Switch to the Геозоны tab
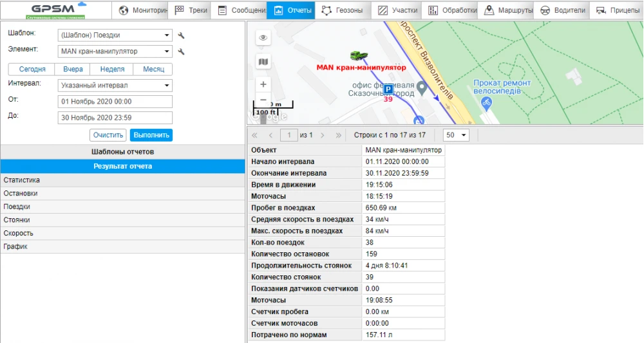The image size is (644, 343). coord(343,10)
